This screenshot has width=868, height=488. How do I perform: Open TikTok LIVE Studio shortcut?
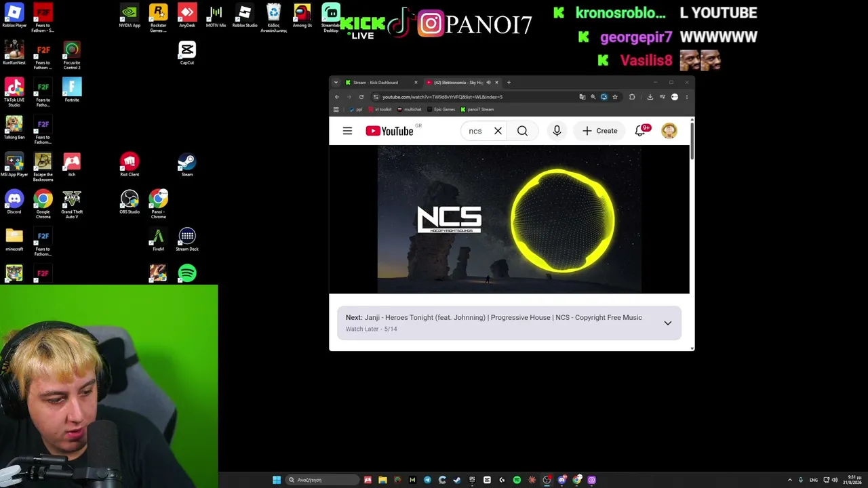coord(14,93)
